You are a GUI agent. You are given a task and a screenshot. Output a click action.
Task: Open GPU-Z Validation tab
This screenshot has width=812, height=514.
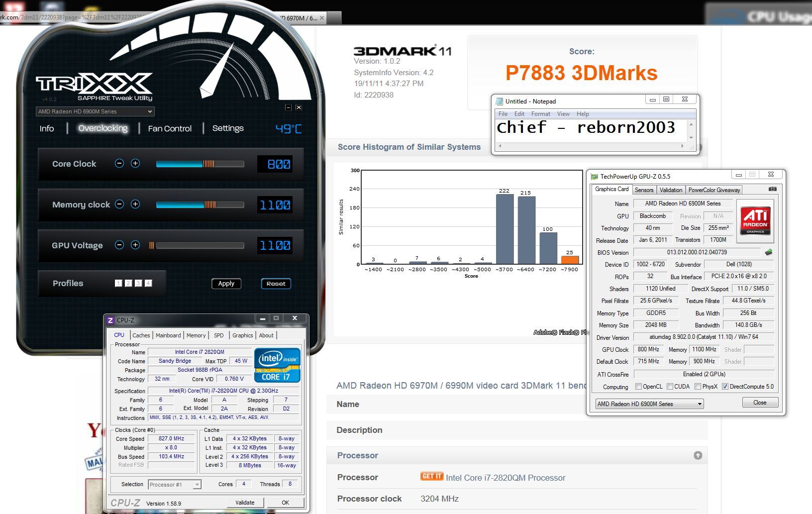tap(671, 190)
